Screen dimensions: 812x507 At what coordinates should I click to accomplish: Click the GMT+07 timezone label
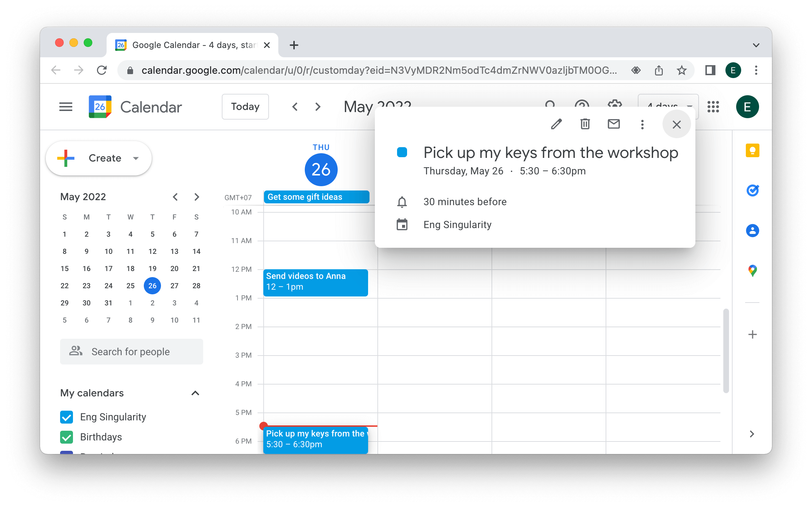point(238,198)
